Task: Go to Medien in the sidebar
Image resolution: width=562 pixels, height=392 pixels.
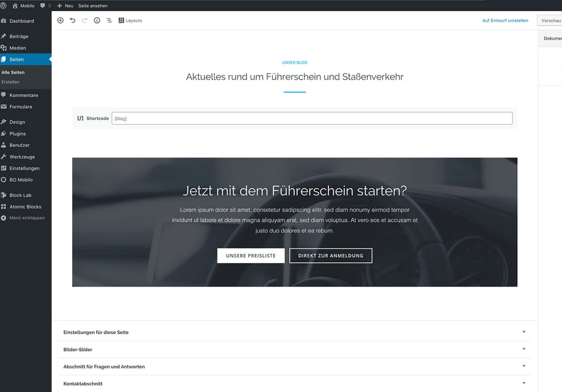Action: [18, 48]
